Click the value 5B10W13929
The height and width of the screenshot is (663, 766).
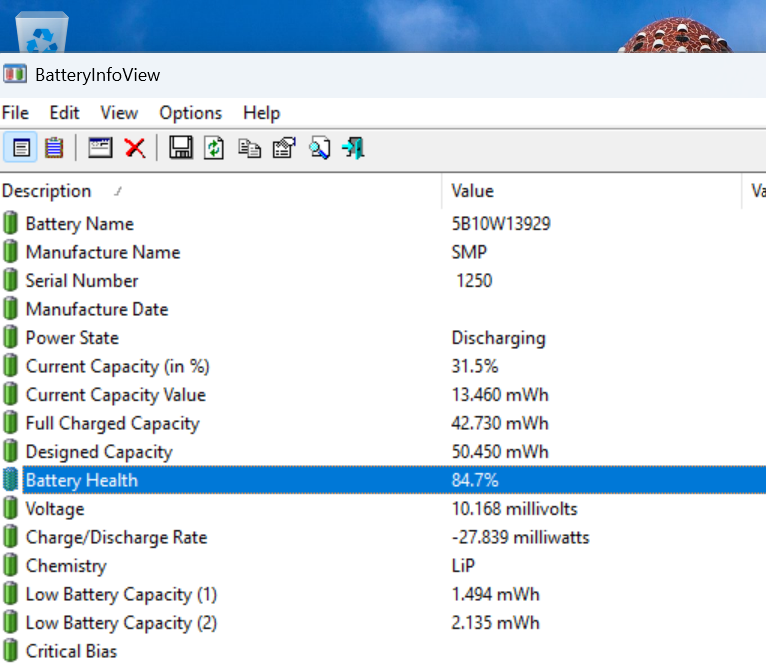click(501, 224)
